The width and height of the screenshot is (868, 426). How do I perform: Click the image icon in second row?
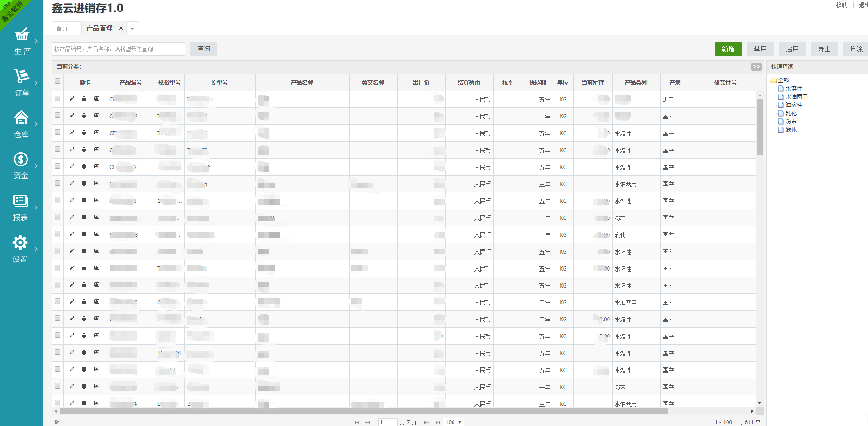(x=97, y=116)
